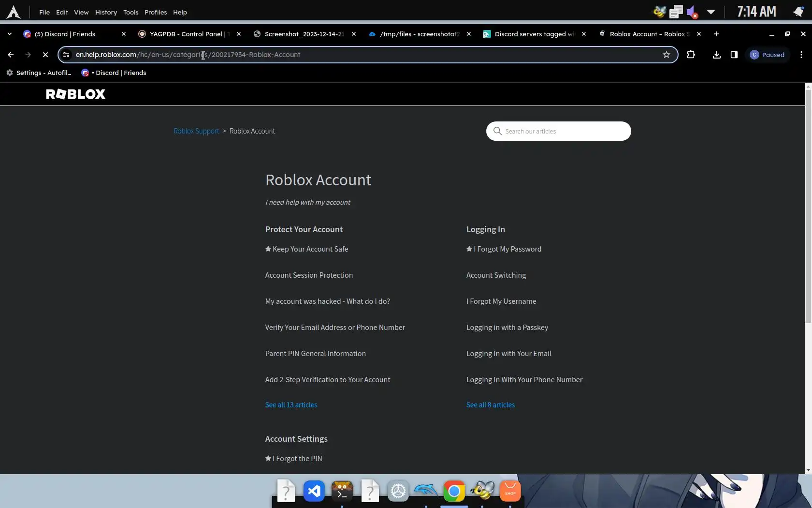This screenshot has height=508, width=812.
Task: Open the browser three-dot menu
Action: pos(801,55)
